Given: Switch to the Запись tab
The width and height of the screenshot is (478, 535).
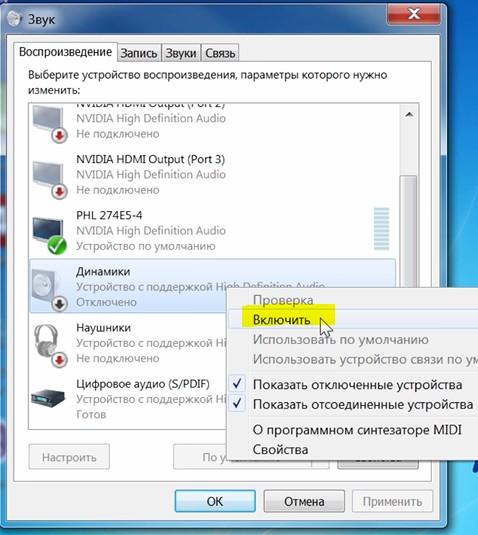Looking at the screenshot, I should coord(139,53).
